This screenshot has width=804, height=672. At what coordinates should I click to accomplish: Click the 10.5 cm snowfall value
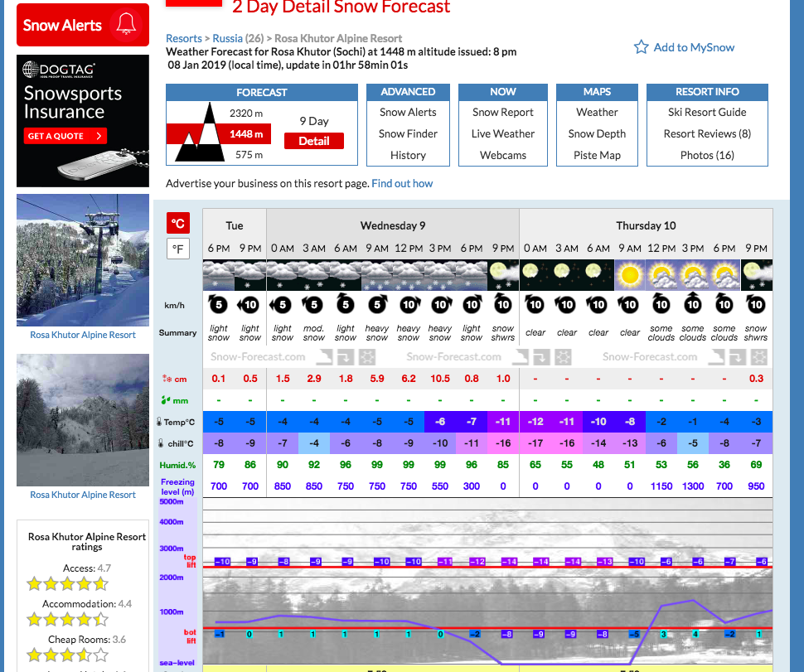coord(440,379)
